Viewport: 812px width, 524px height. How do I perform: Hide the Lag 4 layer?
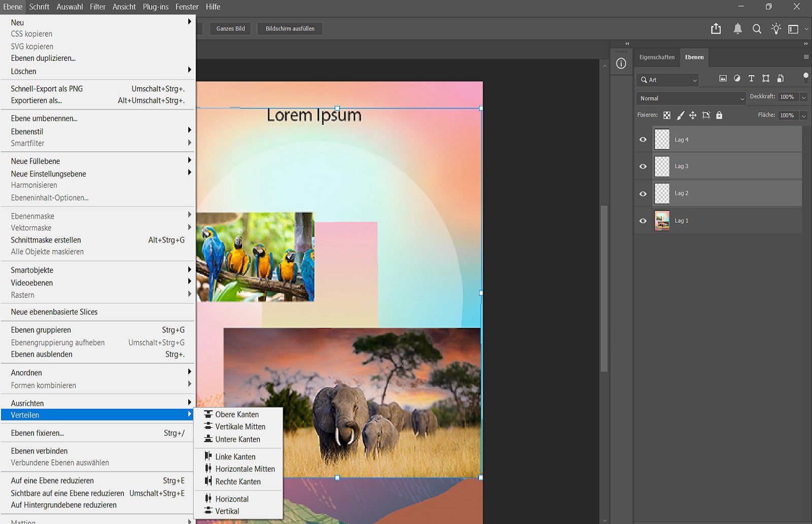point(643,139)
